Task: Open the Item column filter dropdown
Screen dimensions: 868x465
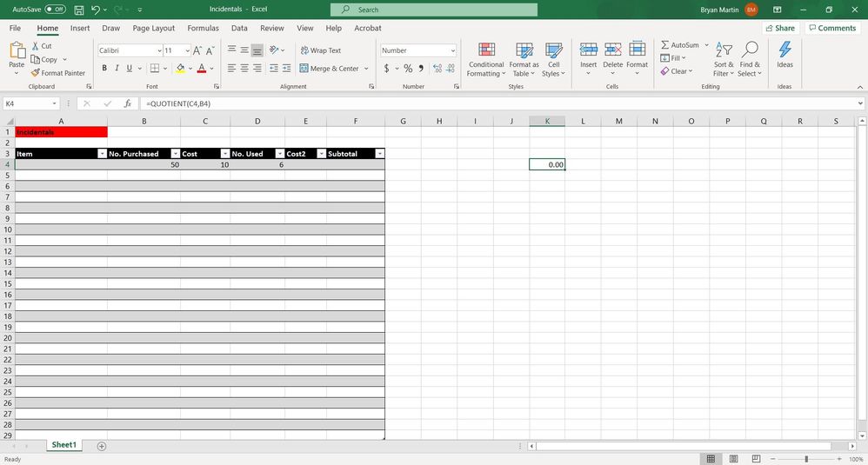Action: [x=102, y=154]
